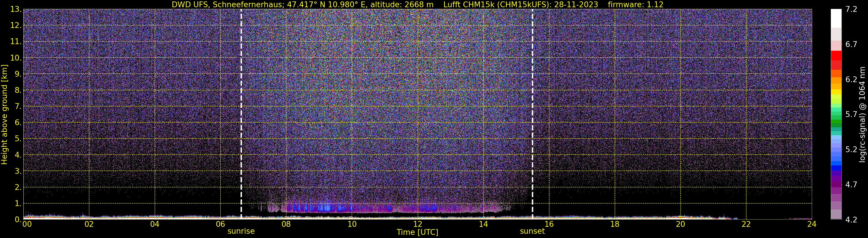Select the "24" time axis tick label

[812, 224]
